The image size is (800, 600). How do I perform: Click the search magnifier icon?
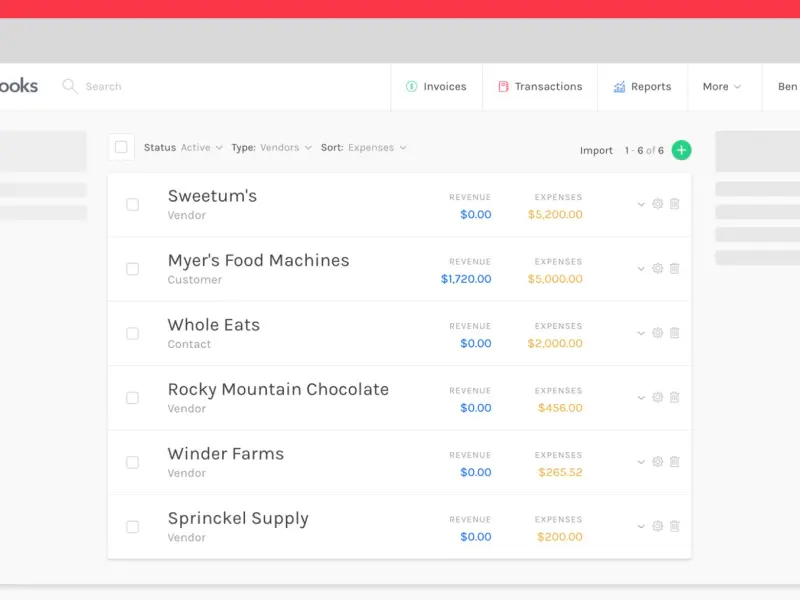coord(70,87)
